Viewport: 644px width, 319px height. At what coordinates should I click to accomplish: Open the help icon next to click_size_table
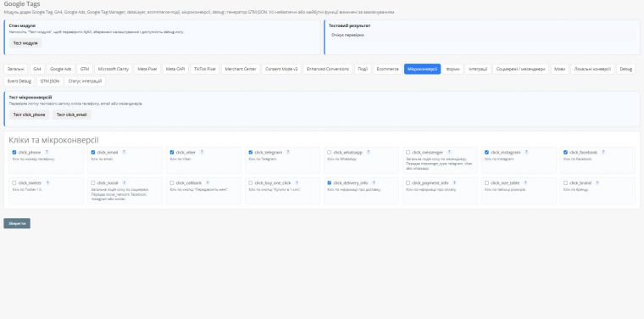[x=525, y=182]
